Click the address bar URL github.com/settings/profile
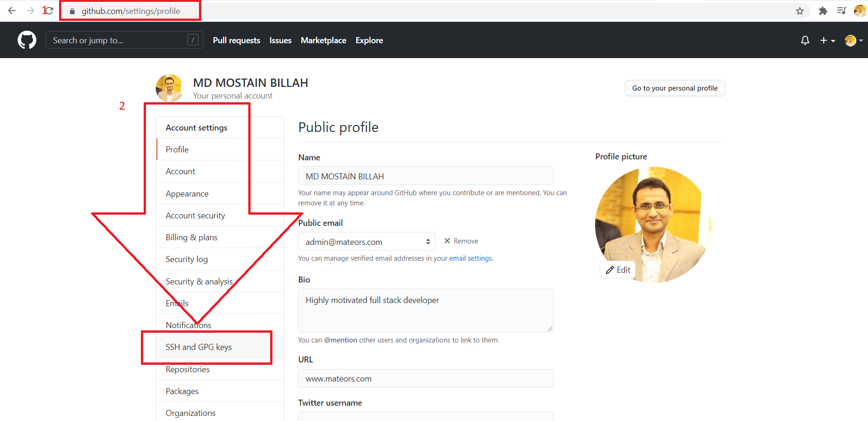This screenshot has width=868, height=421. 131,11
